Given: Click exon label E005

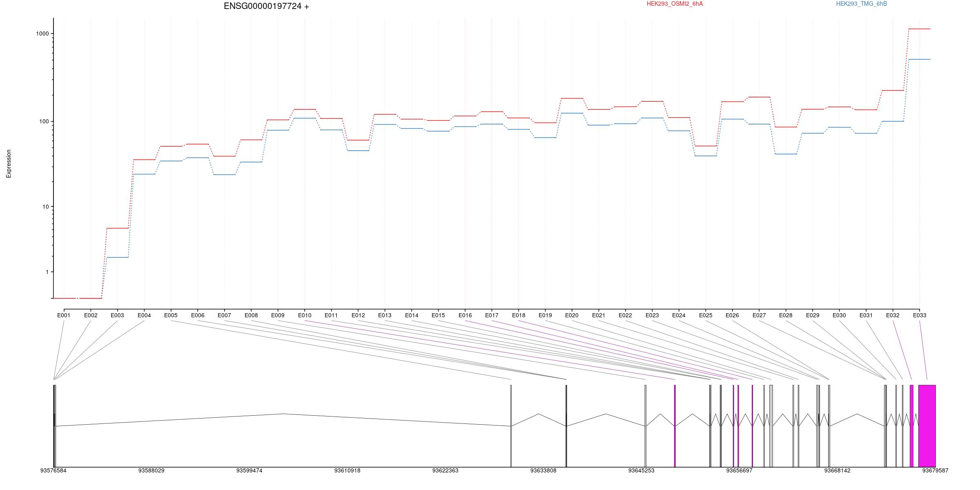Looking at the screenshot, I should tap(171, 315).
